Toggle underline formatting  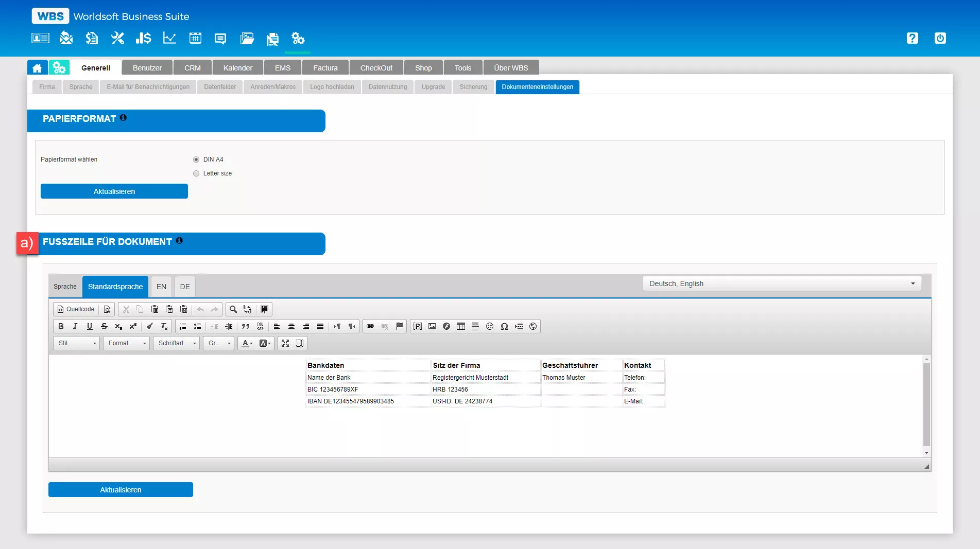(90, 326)
